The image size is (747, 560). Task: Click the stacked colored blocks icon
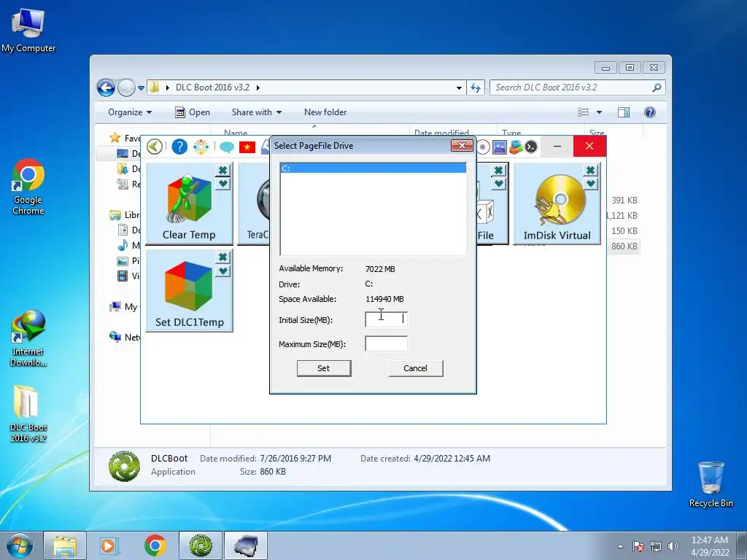pos(516,147)
